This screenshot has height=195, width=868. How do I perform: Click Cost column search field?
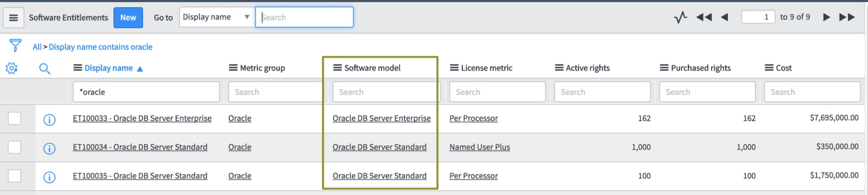pos(812,92)
